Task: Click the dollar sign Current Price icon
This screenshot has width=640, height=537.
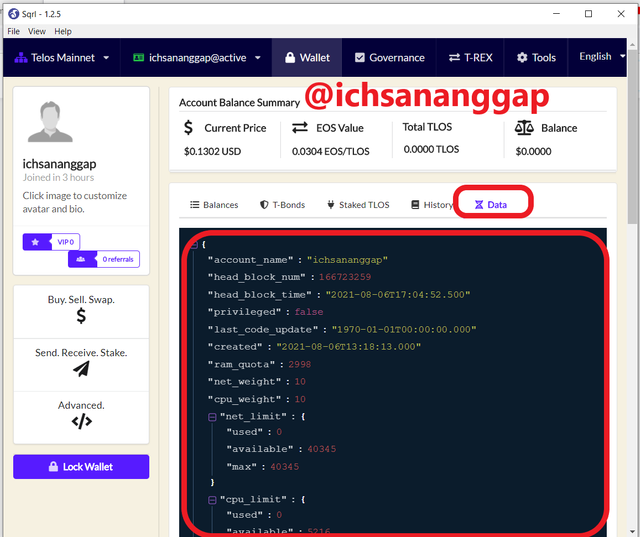Action: 188,128
